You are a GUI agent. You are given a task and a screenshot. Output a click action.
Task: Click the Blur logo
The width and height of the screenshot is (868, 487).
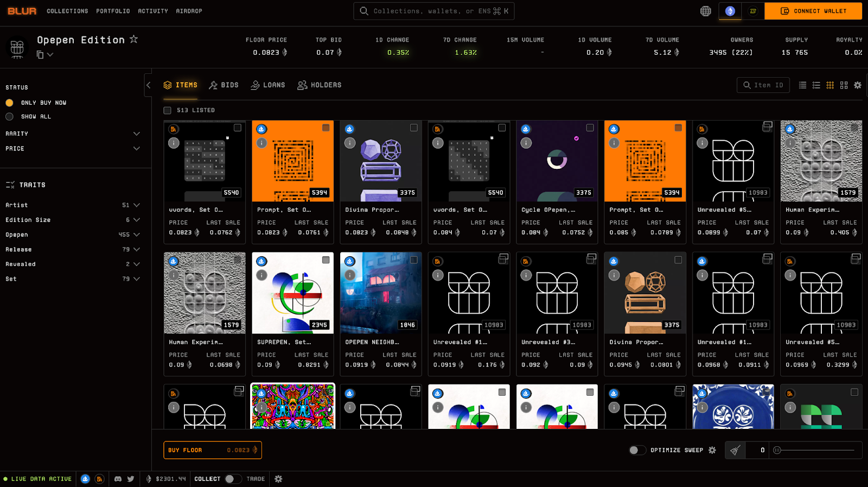coord(22,11)
